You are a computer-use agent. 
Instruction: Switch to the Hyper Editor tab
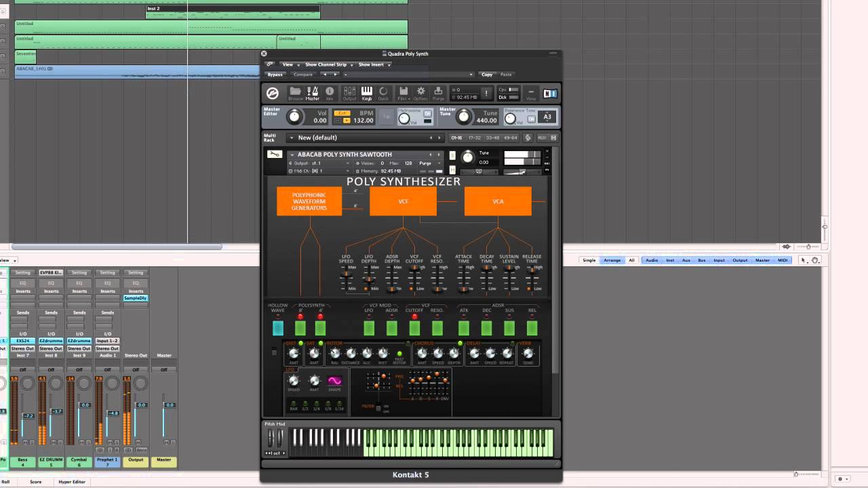click(x=72, y=482)
